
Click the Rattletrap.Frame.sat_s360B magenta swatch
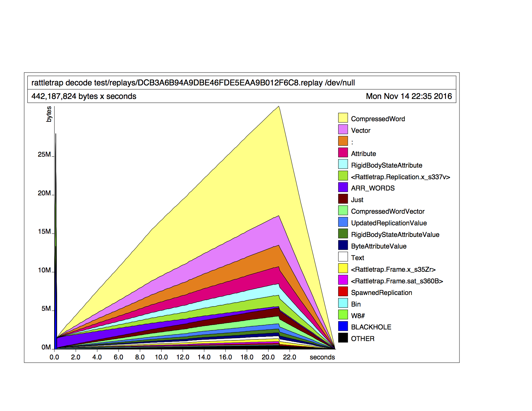pyautogui.click(x=343, y=280)
